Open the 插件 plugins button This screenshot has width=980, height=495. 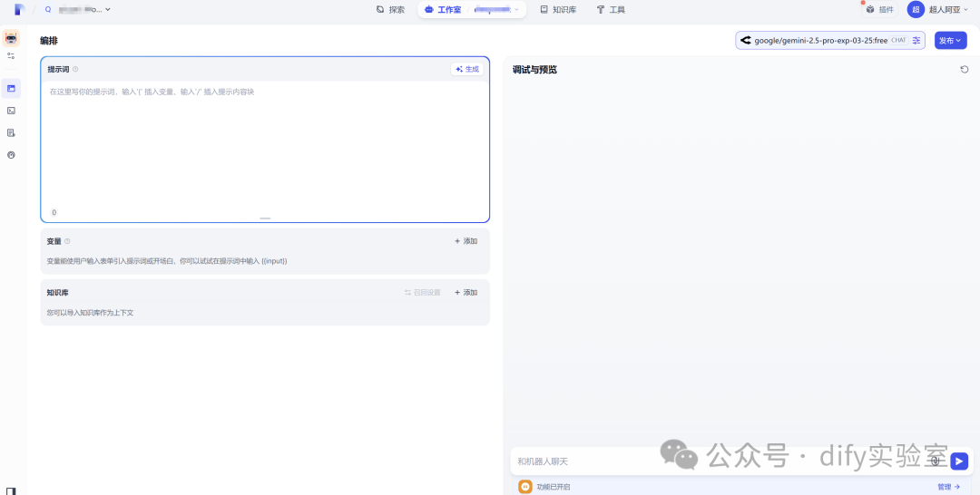click(x=879, y=9)
